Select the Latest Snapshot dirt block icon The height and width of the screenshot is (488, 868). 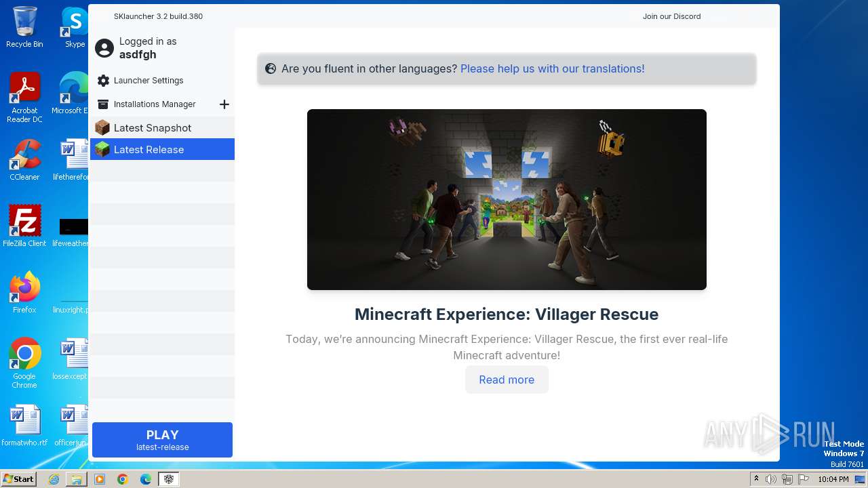click(102, 127)
